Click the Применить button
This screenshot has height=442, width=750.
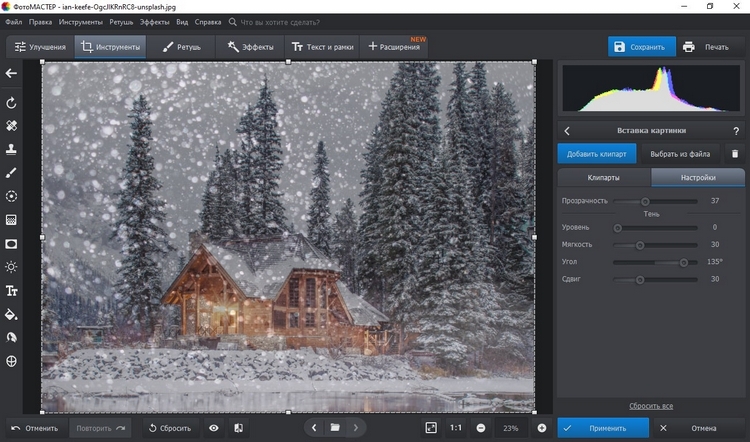tap(598, 428)
